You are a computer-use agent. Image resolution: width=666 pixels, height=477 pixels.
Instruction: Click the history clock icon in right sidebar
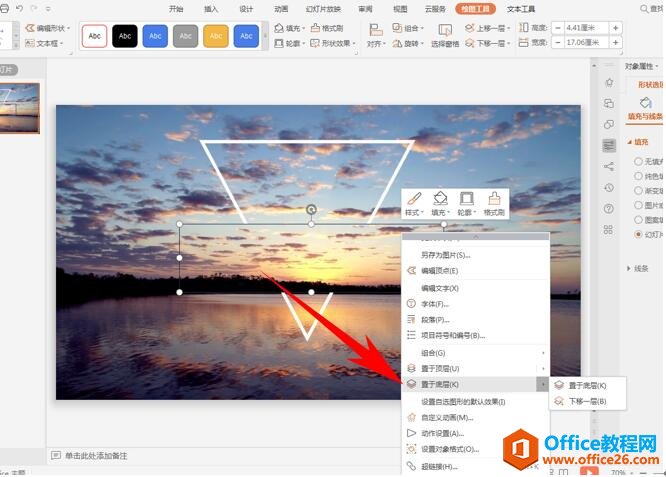coord(609,187)
